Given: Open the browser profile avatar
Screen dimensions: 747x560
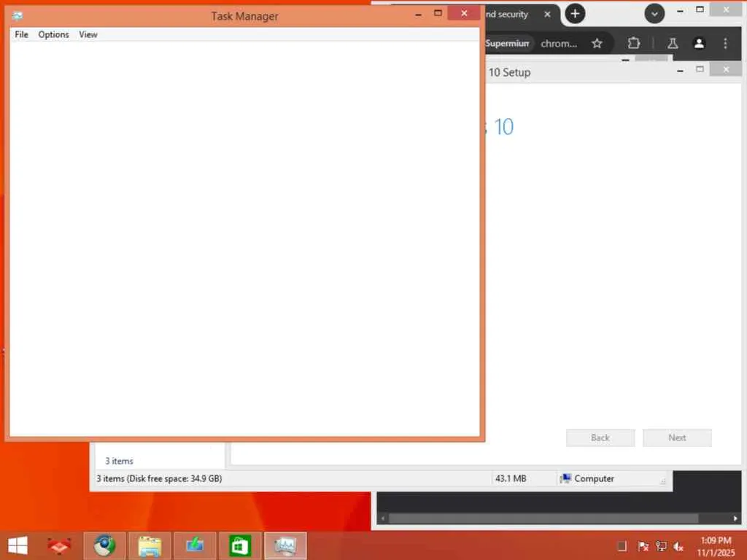Looking at the screenshot, I should [699, 43].
